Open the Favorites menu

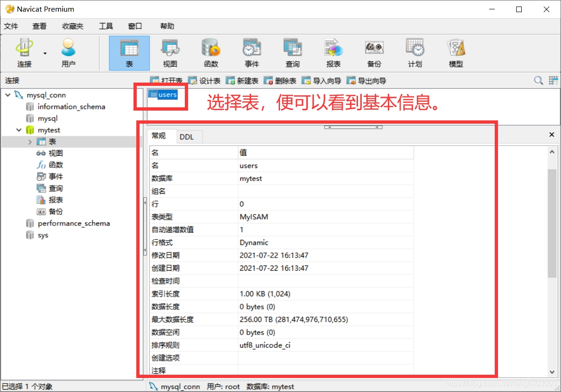(73, 26)
